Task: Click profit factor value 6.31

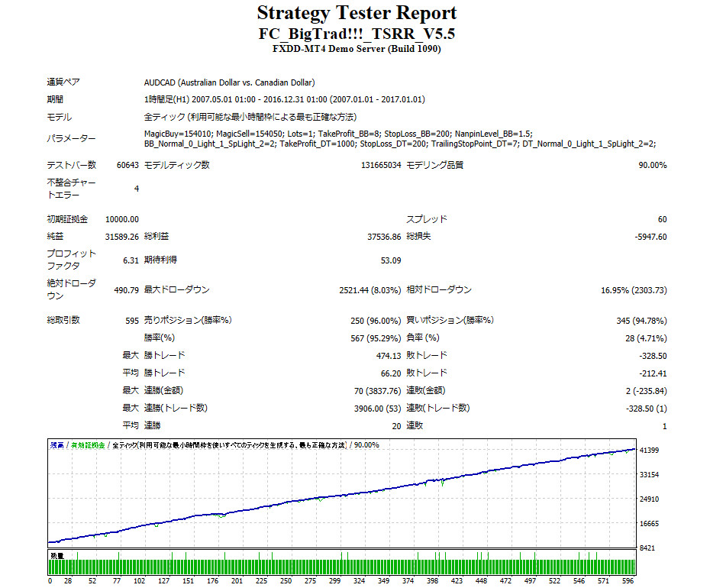Action: point(131,260)
